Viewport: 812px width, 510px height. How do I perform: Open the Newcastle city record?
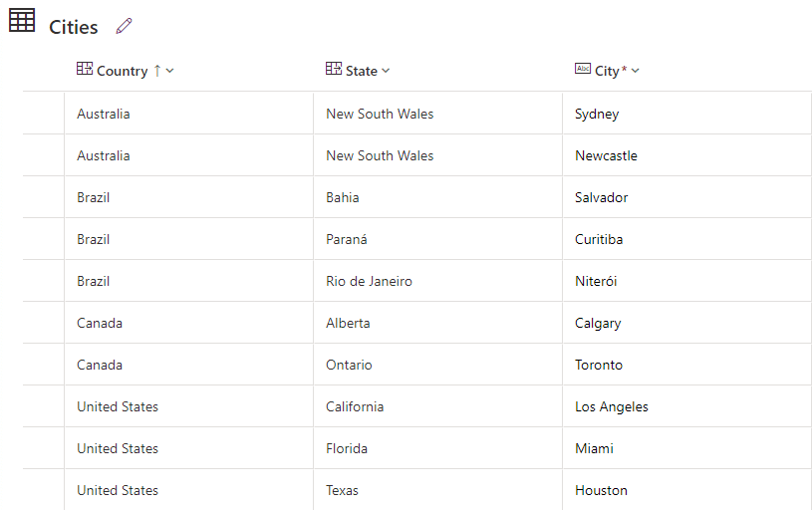(606, 155)
